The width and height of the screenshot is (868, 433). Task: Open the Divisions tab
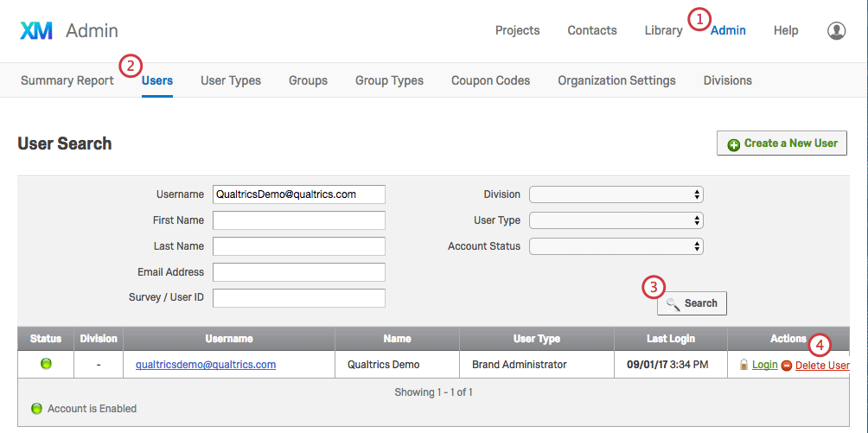[727, 81]
